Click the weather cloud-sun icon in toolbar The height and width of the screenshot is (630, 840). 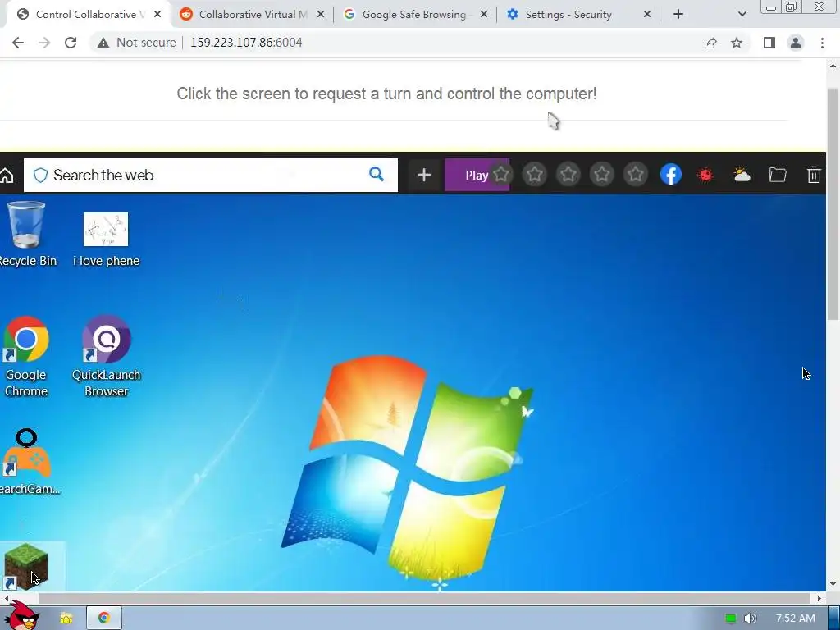742,175
